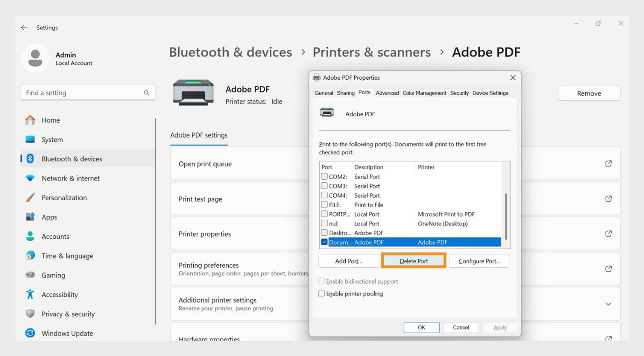Remove the Adobe PDF printer
The height and width of the screenshot is (356, 644).
pos(588,93)
